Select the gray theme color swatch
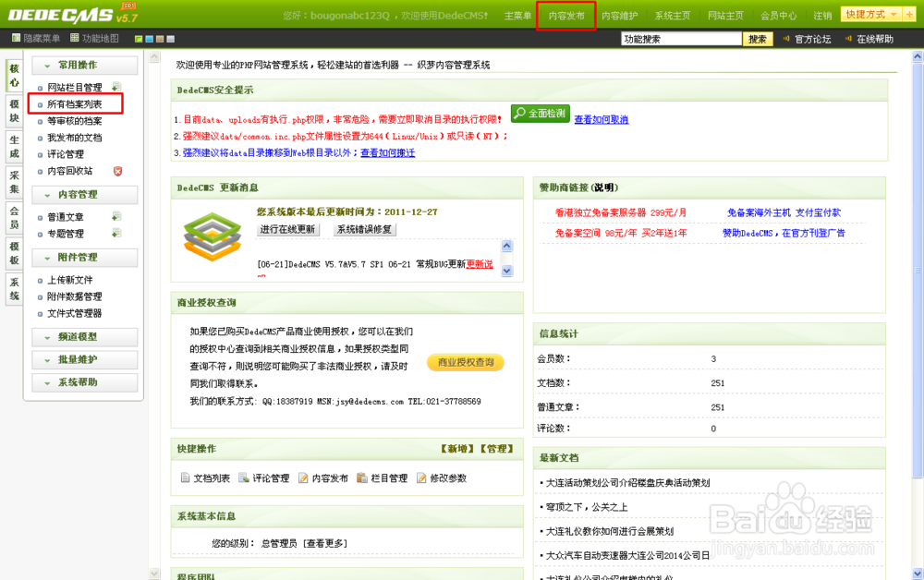924x580 pixels. [170, 39]
